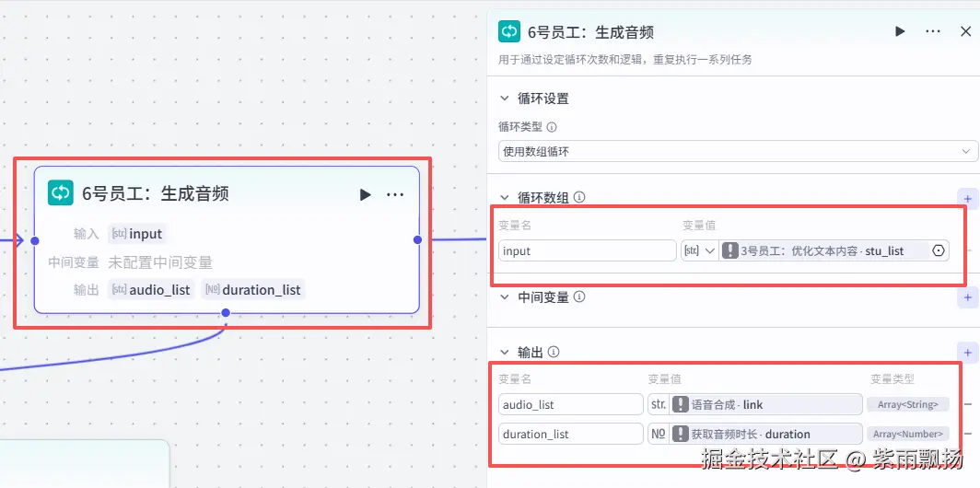Collapse the 循环设置 section
The height and width of the screenshot is (488, 980).
(505, 99)
